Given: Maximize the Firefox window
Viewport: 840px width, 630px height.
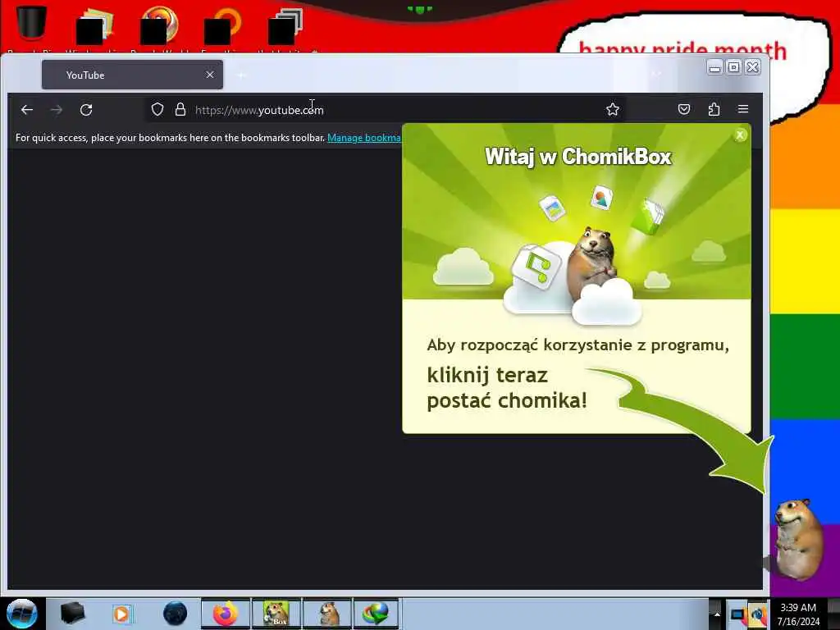Looking at the screenshot, I should [734, 67].
